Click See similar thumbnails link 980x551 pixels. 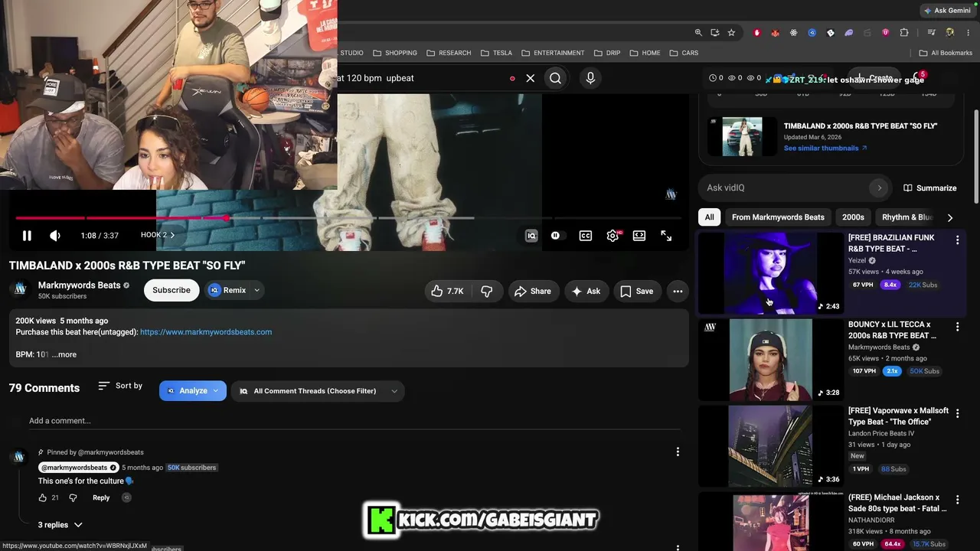tap(825, 148)
